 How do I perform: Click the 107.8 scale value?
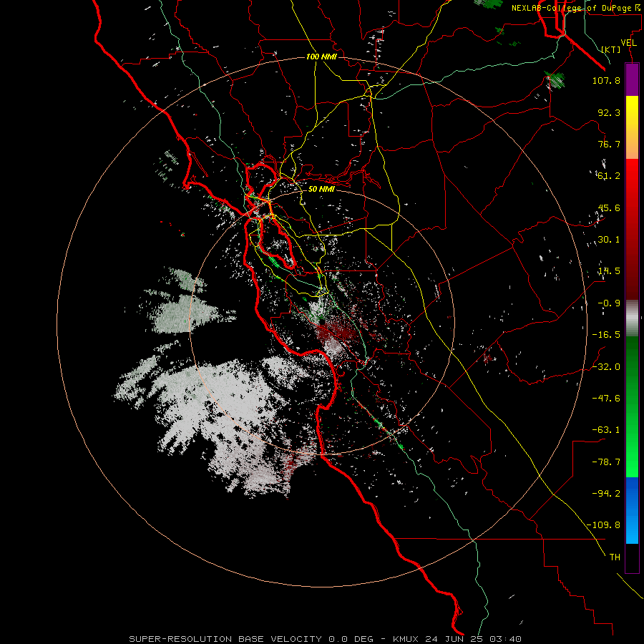click(606, 80)
